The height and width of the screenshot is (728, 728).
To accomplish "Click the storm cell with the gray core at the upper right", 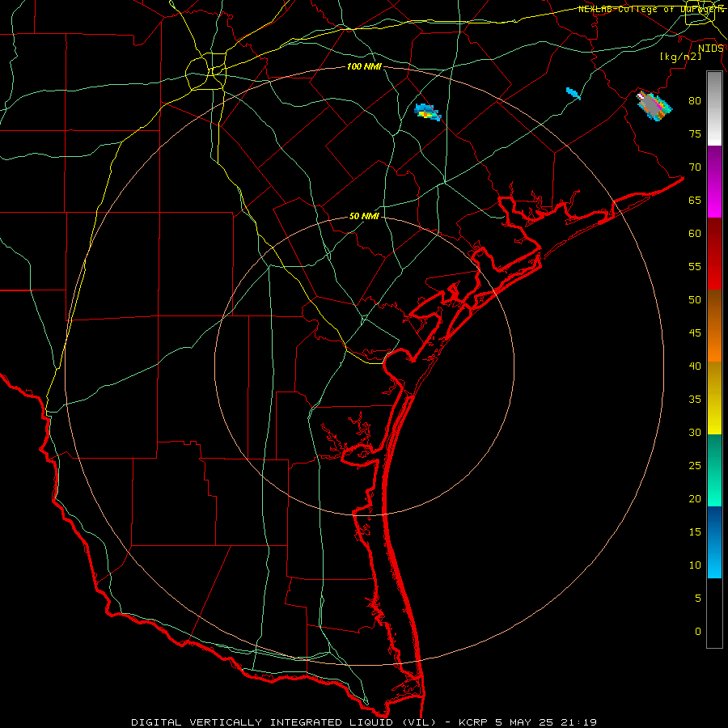I will tap(654, 106).
